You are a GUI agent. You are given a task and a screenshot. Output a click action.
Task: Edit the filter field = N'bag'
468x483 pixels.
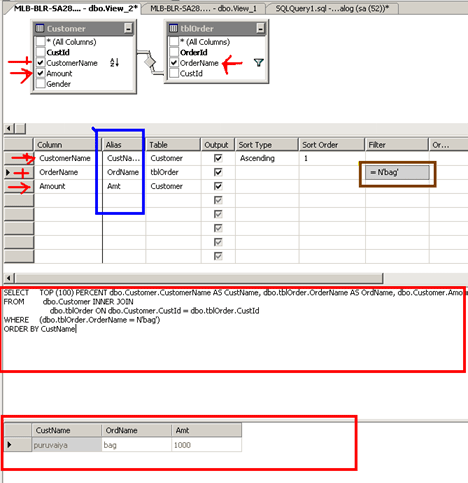397,172
